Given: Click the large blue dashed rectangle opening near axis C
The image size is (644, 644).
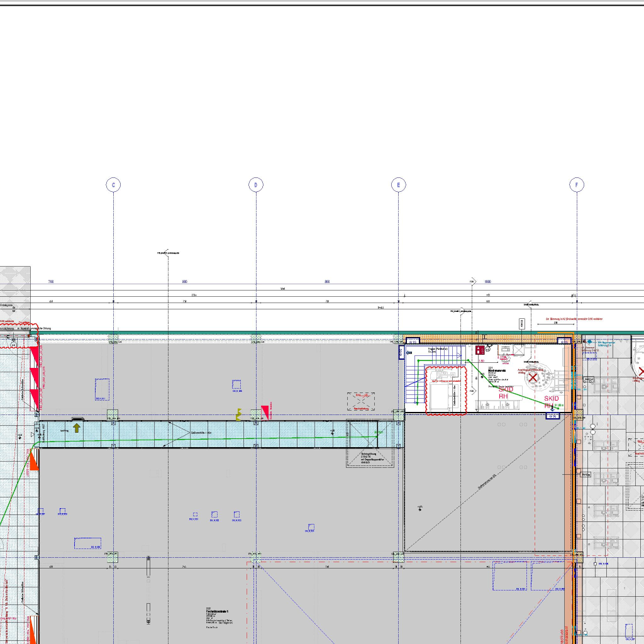Looking at the screenshot, I should 102,388.
